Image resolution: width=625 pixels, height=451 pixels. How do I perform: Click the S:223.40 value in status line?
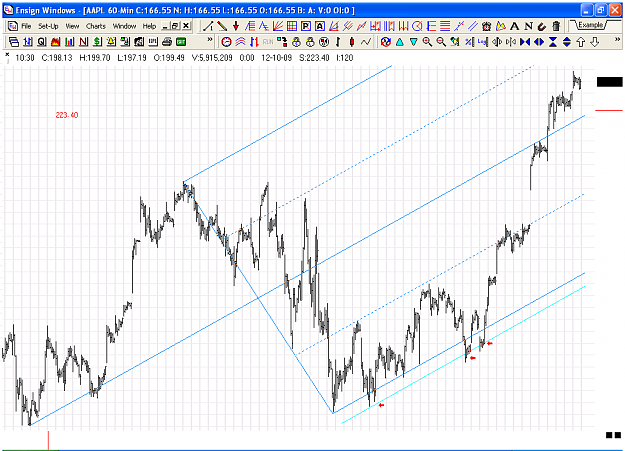314,58
